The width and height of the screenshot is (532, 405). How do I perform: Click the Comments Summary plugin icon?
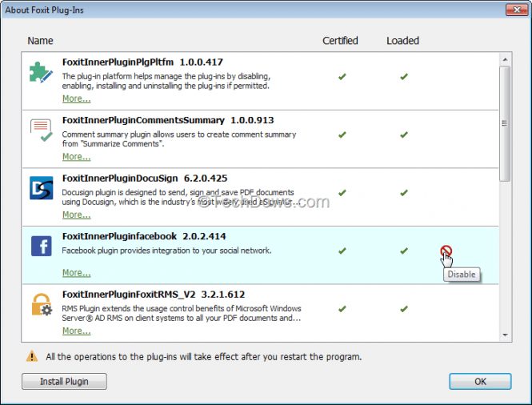point(41,130)
